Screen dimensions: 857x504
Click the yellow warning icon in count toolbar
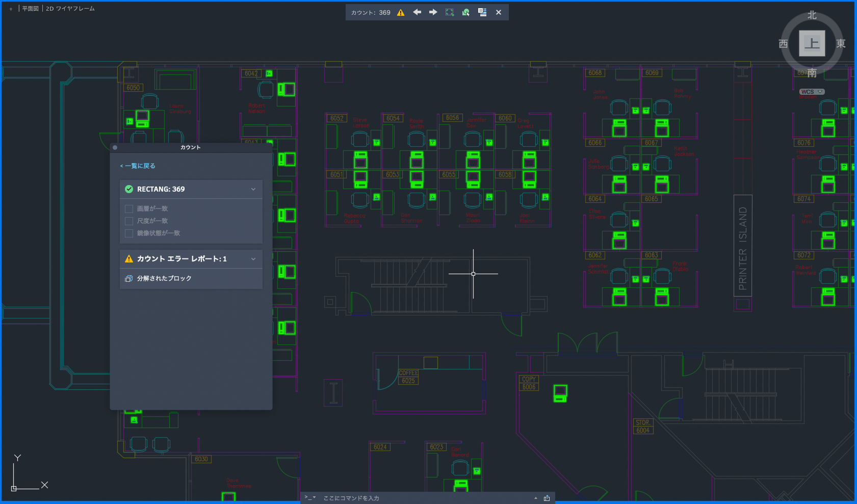click(x=401, y=13)
